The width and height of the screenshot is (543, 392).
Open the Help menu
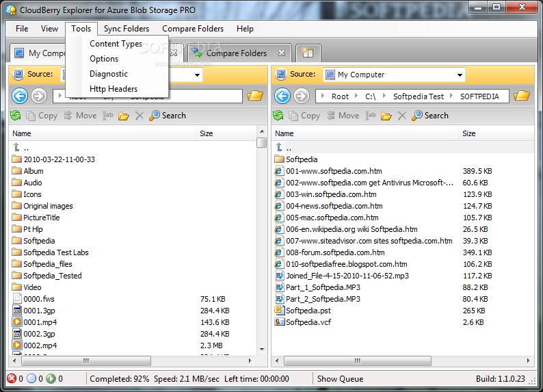(x=246, y=29)
